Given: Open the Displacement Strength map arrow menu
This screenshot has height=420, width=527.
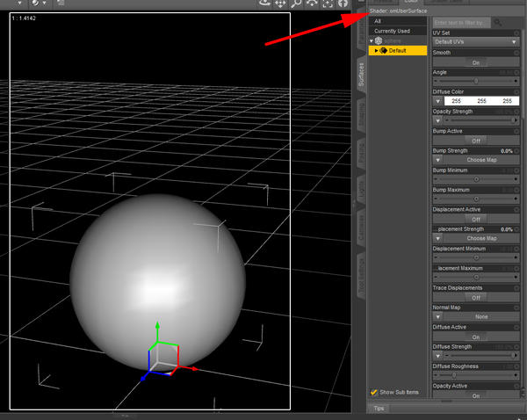Looking at the screenshot, I should pyautogui.click(x=438, y=238).
